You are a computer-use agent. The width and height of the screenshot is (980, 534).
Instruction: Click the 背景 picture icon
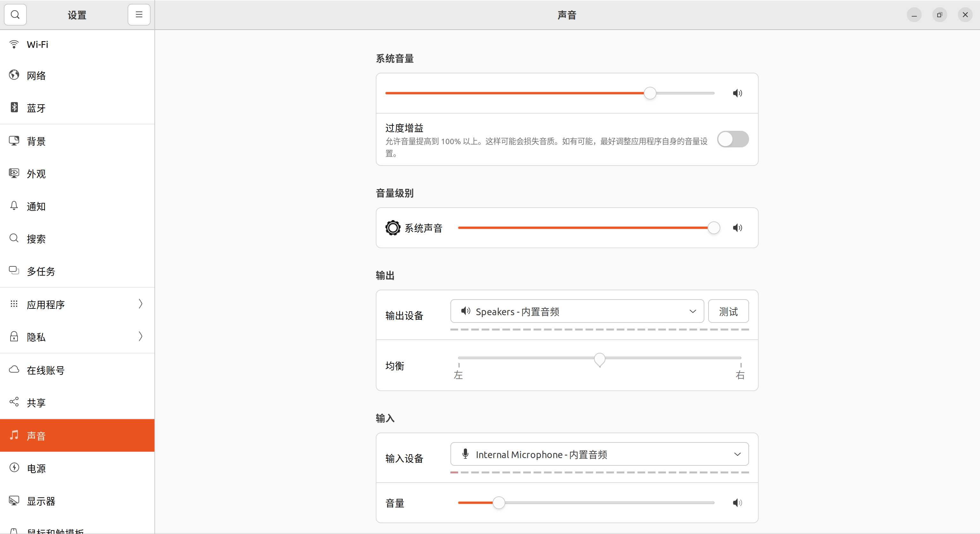pos(14,141)
